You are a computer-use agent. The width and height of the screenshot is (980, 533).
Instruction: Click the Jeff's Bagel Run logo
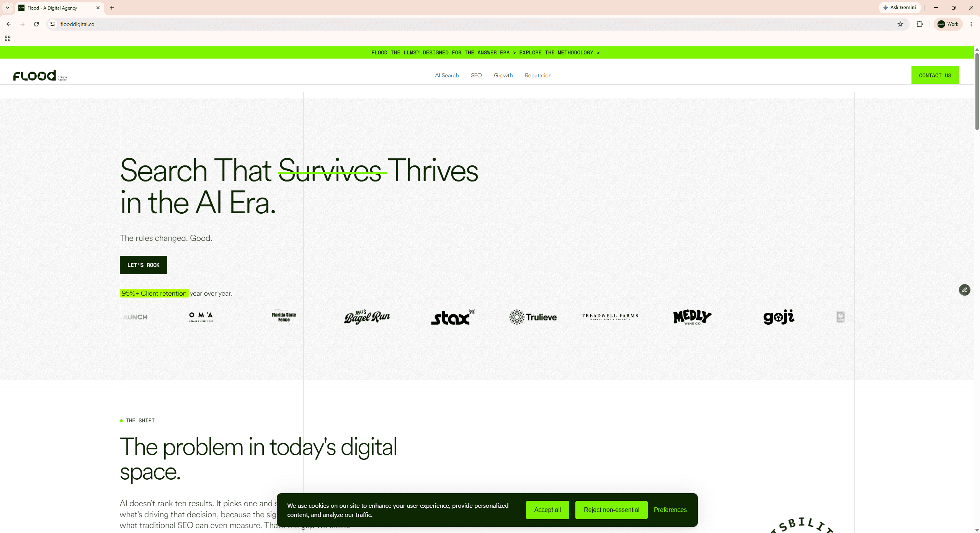(367, 317)
